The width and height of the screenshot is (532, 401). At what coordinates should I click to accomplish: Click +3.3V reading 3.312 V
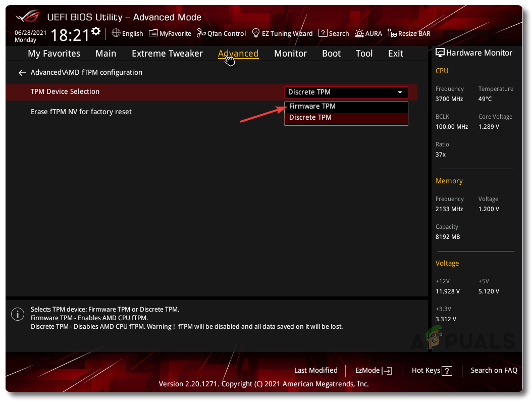pos(446,319)
